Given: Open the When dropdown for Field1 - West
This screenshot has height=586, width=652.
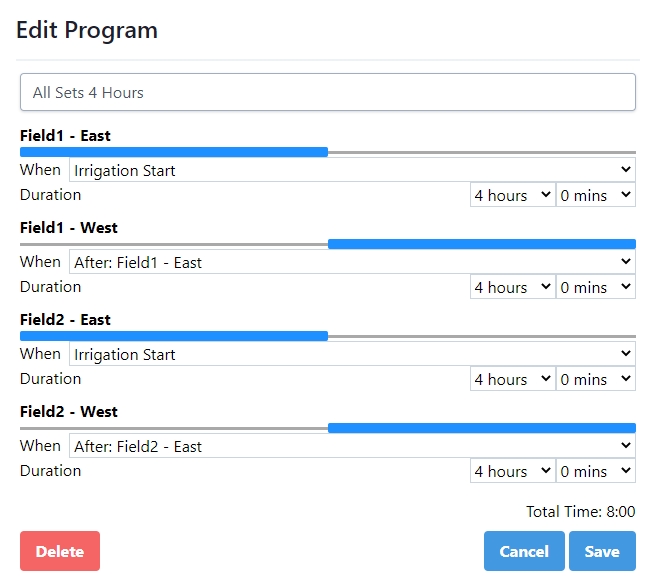Looking at the screenshot, I should (352, 262).
